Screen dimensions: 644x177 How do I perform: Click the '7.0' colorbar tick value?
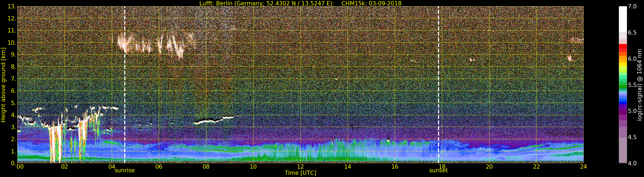coord(632,6)
